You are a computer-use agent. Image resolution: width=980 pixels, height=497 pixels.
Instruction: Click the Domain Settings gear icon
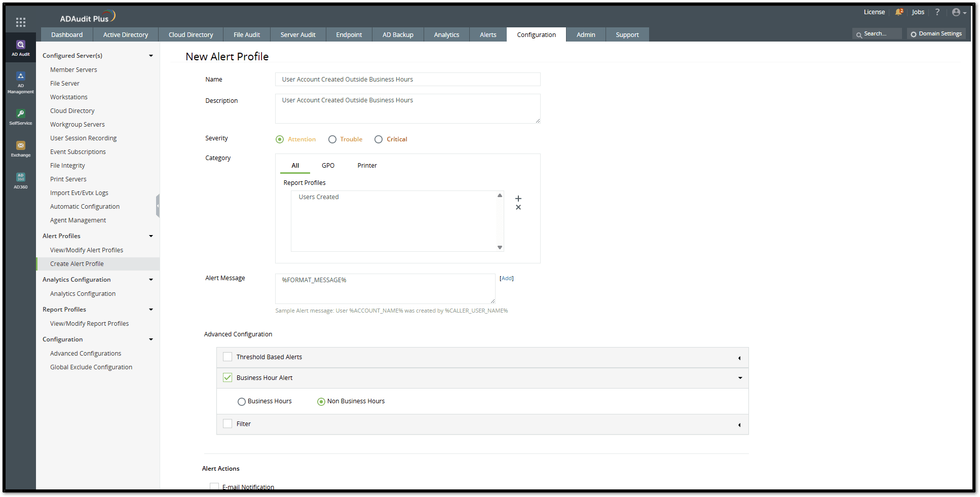pos(914,34)
